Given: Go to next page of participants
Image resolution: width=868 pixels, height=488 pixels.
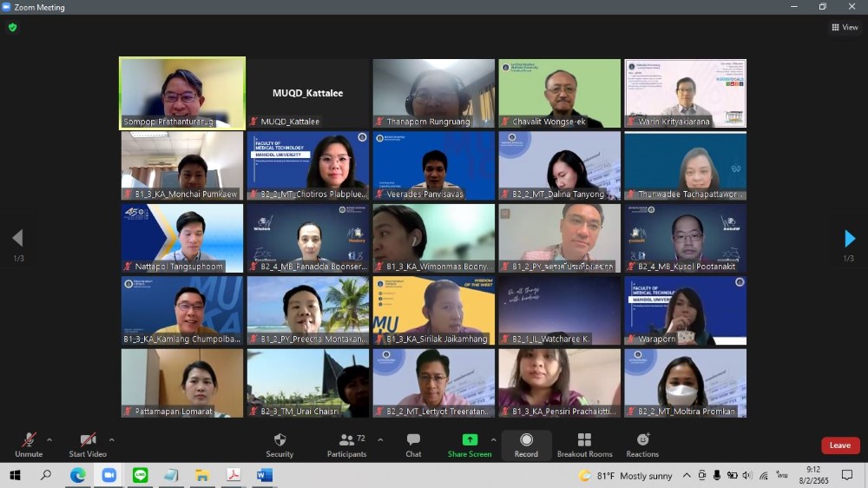Looking at the screenshot, I should (x=850, y=239).
